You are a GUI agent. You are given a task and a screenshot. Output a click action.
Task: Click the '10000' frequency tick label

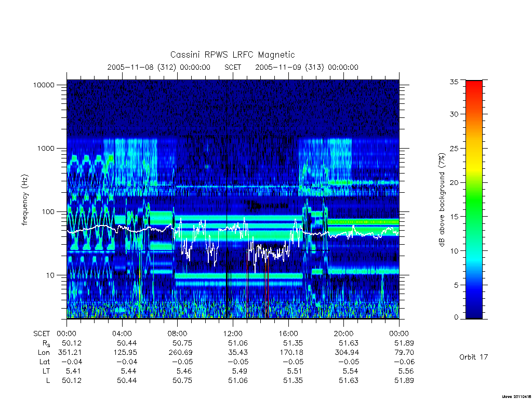tap(44, 85)
